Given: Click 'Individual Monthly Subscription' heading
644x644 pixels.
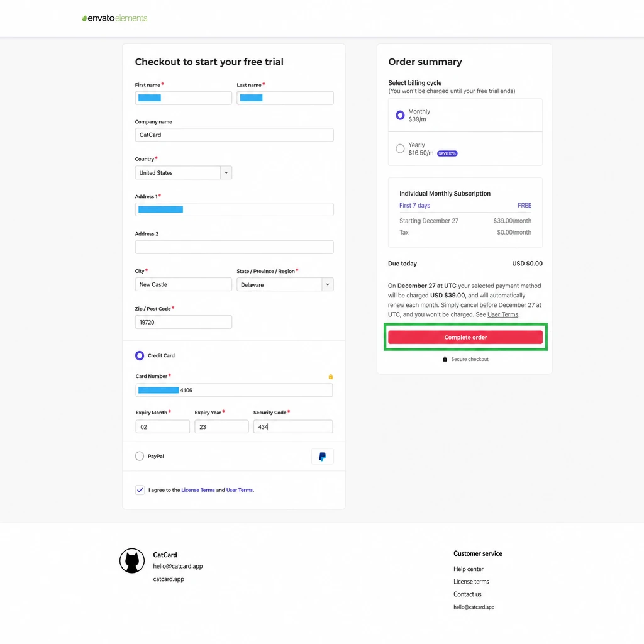Looking at the screenshot, I should [x=445, y=194].
